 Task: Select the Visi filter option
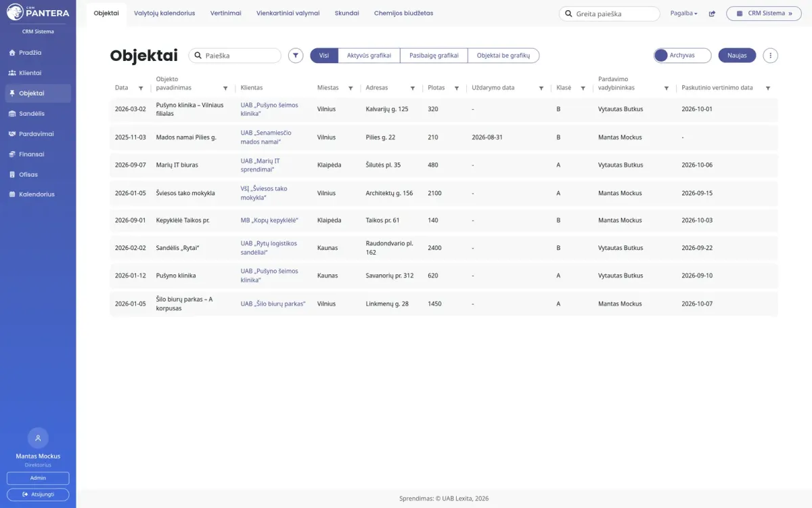click(324, 56)
